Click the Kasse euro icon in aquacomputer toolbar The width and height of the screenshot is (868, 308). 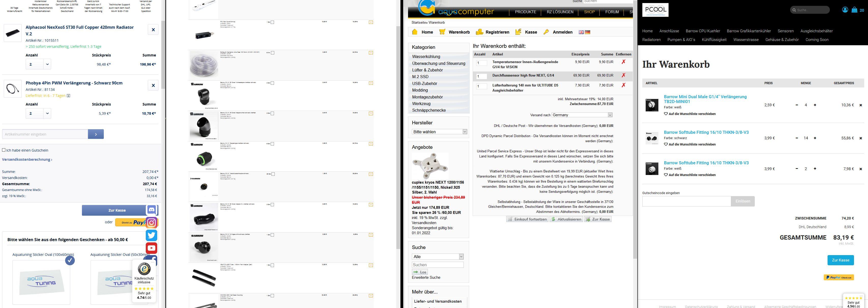coord(518,32)
